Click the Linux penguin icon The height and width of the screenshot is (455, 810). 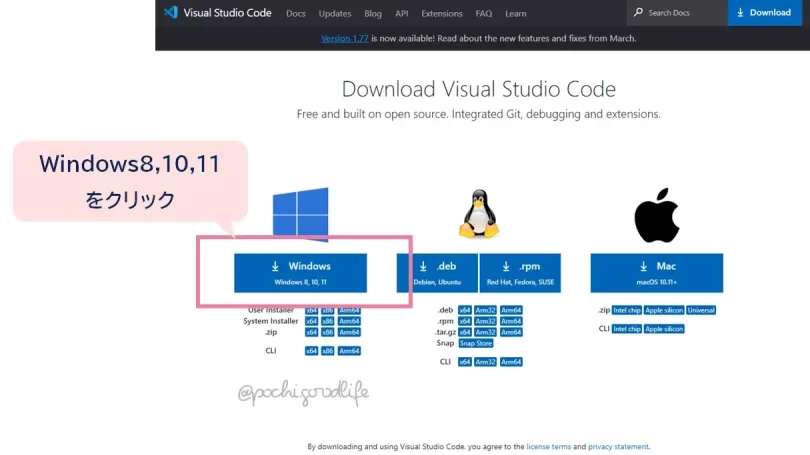coord(478,213)
